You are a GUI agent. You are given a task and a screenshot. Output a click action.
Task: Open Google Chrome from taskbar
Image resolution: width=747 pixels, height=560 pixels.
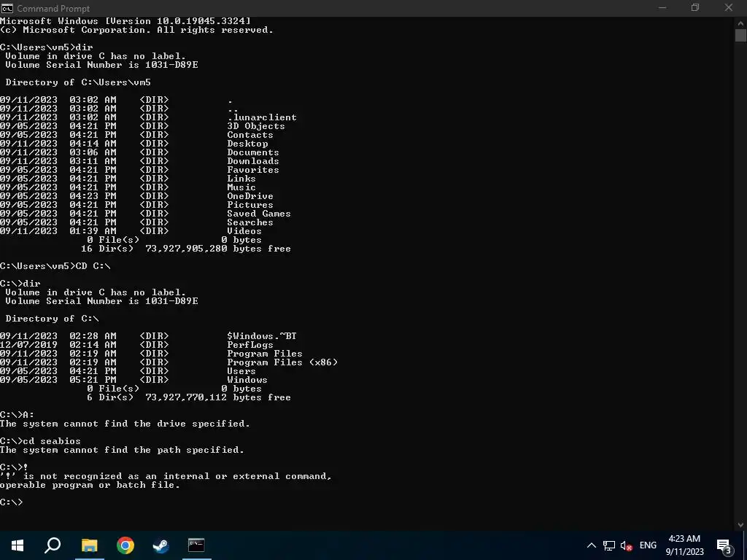(x=125, y=545)
